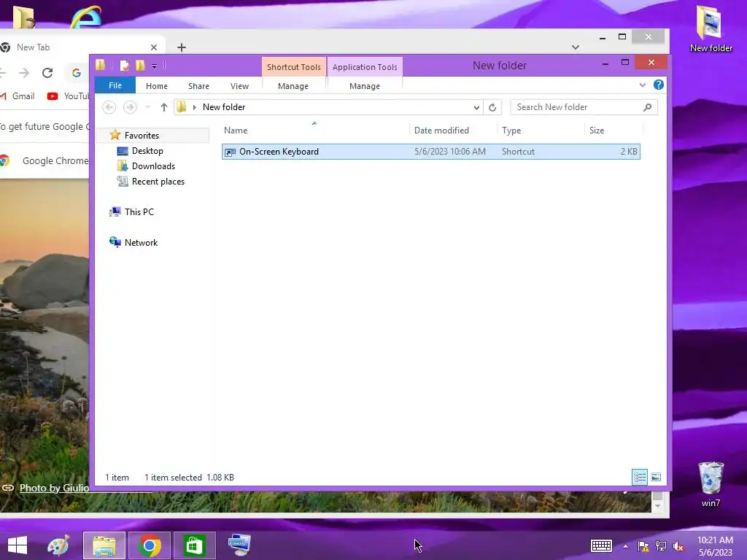Open the File tab in Explorer ribbon
The width and height of the screenshot is (747, 560).
[115, 85]
